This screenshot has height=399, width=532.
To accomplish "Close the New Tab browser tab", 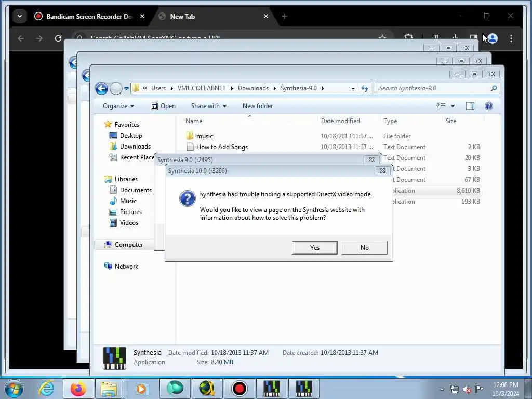I will click(266, 16).
